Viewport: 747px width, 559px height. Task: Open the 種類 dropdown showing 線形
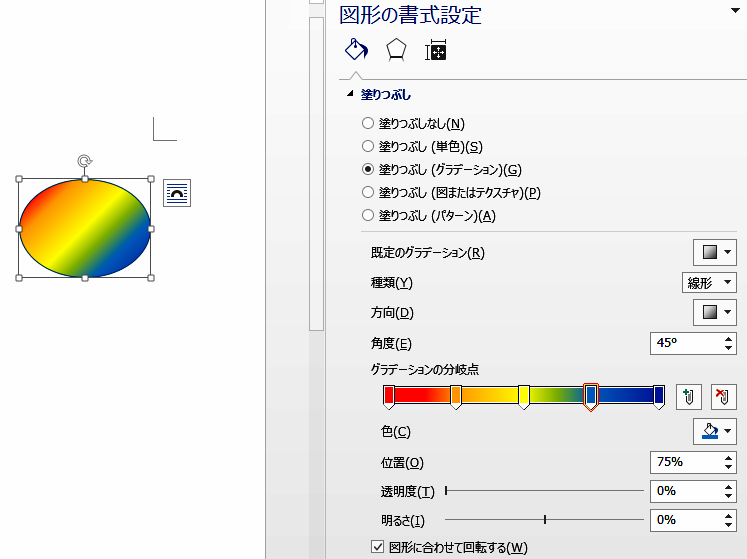coord(709,283)
